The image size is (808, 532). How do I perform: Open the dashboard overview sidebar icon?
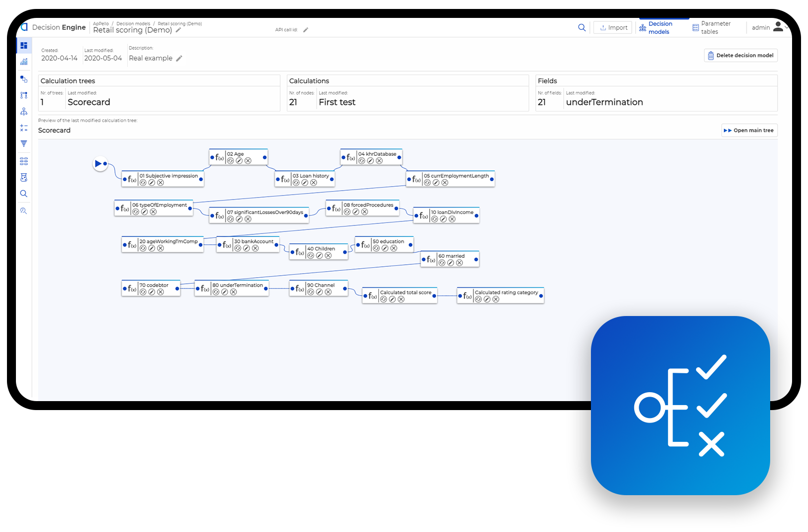[x=23, y=45]
